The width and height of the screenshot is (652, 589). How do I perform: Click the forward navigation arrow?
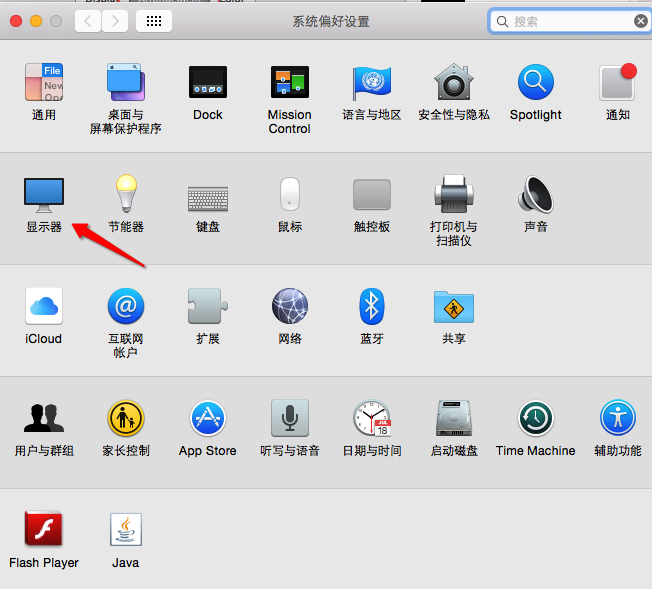[x=115, y=21]
